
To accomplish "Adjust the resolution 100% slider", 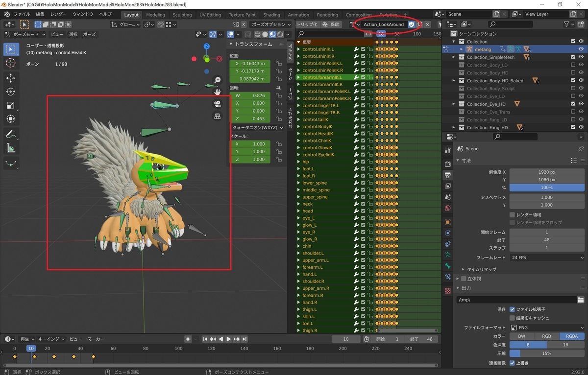I will coord(547,187).
